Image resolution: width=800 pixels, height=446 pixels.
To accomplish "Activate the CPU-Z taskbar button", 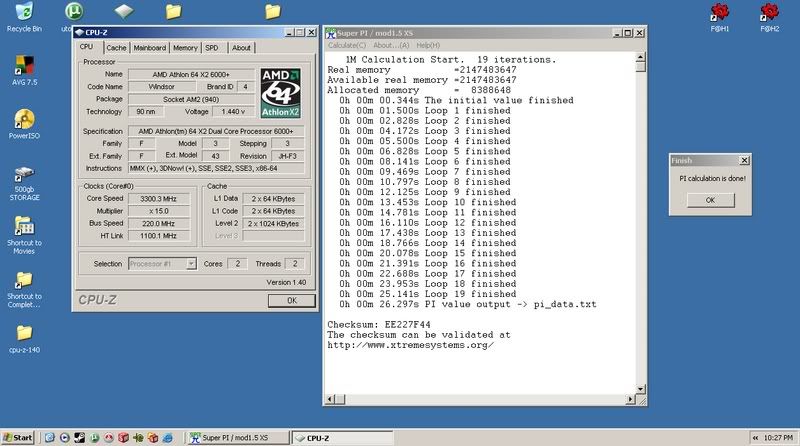I will [x=342, y=438].
